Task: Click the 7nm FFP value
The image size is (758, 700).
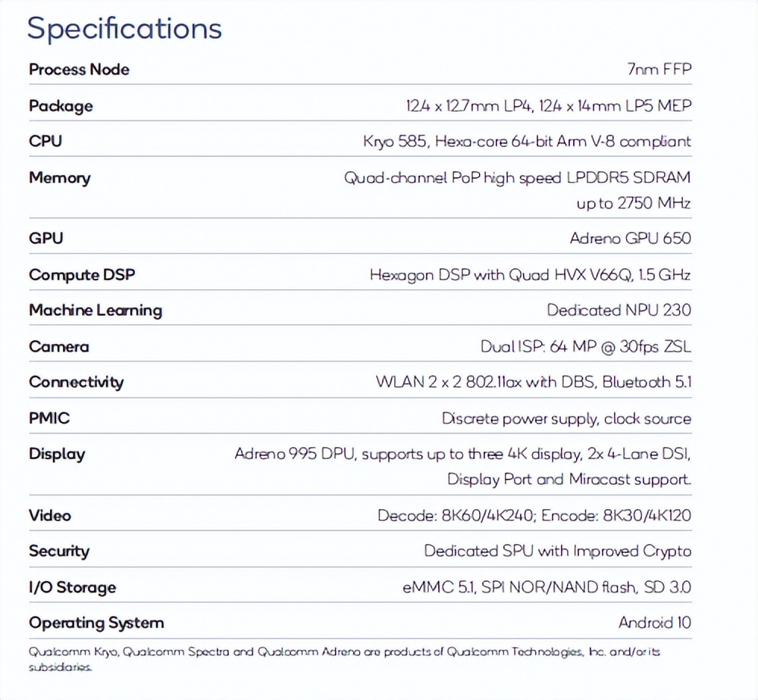Action: pos(659,70)
